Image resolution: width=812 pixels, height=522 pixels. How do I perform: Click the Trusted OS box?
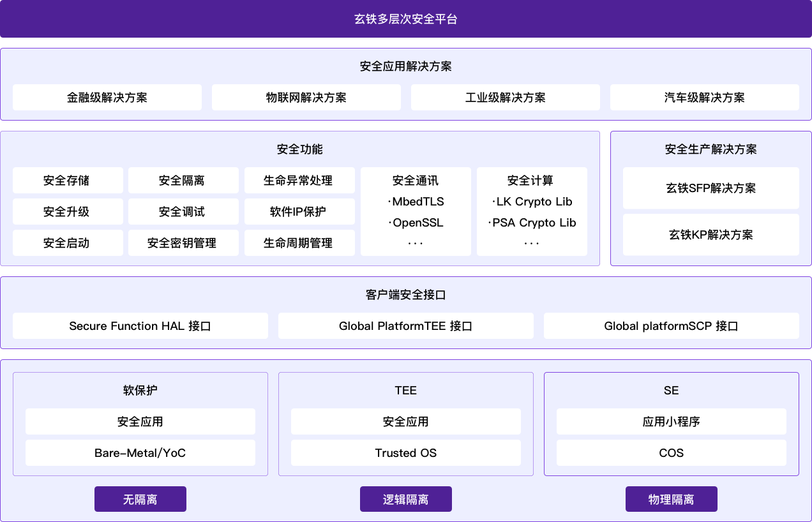tap(406, 453)
